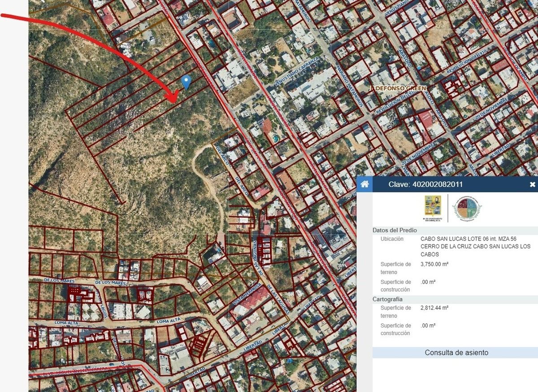Image resolution: width=538 pixels, height=392 pixels.
Task: Click the blue location pin marker
Action: (x=187, y=82)
